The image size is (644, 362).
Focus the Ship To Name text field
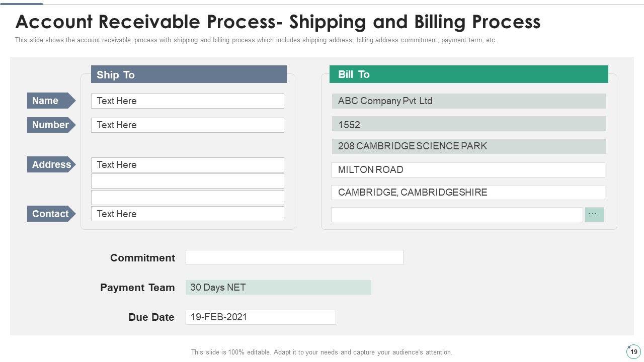click(x=187, y=101)
